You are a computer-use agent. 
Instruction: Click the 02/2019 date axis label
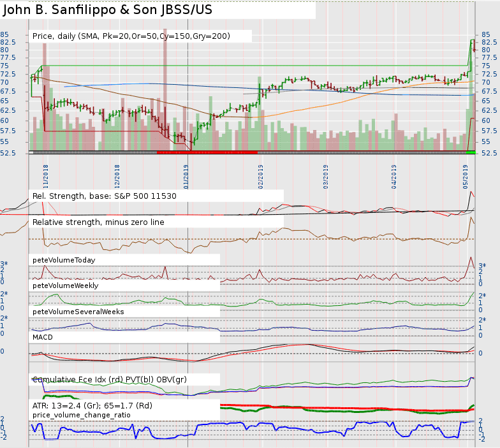[x=260, y=177]
